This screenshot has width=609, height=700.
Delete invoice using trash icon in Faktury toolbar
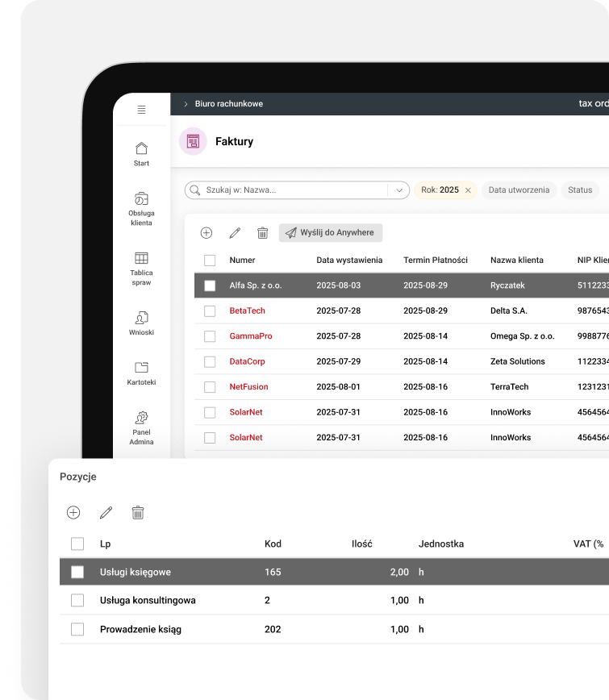262,233
